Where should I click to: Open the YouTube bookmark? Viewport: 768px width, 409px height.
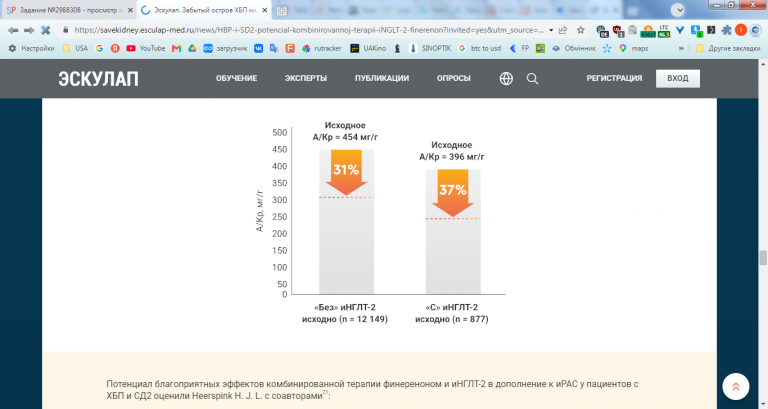coord(145,48)
